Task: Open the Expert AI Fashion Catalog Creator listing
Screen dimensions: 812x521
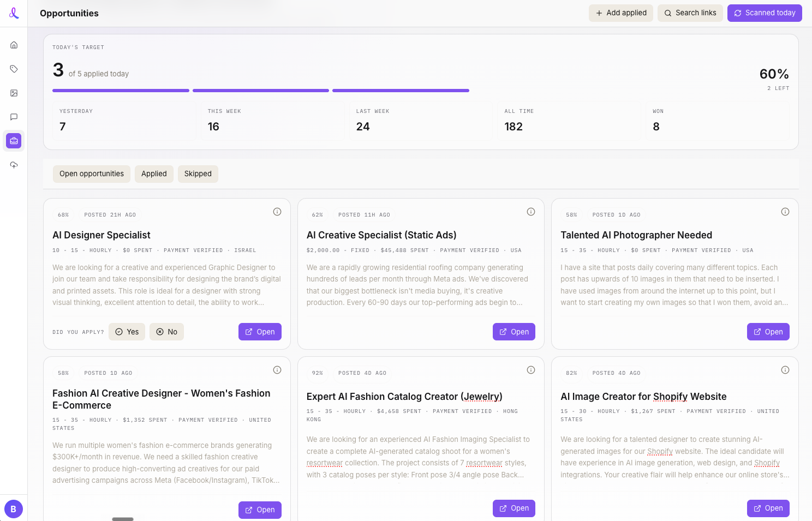Action: [x=514, y=508]
